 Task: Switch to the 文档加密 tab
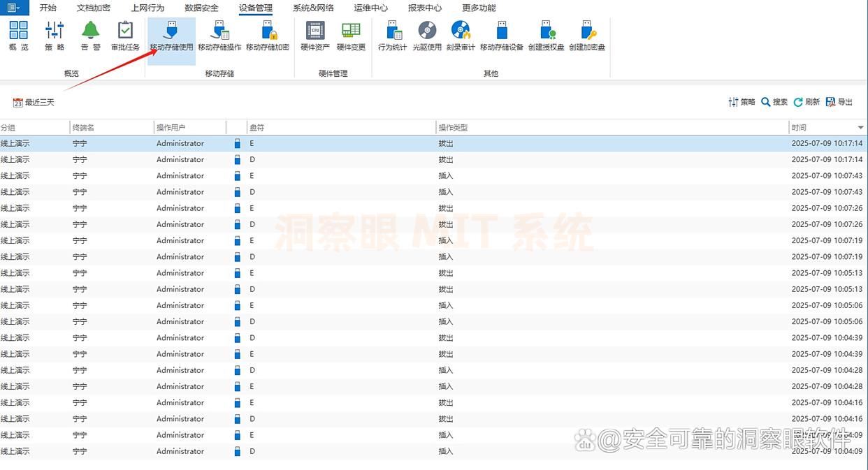[94, 8]
